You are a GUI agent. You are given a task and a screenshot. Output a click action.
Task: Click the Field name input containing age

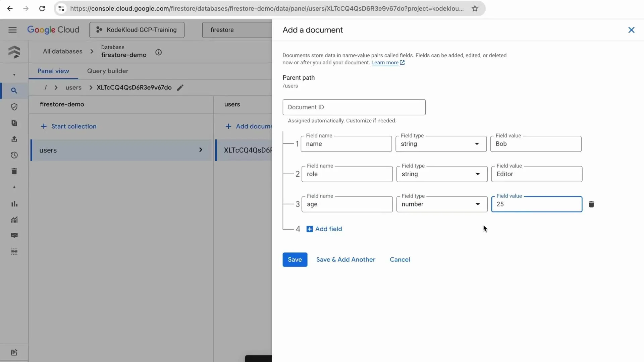[x=347, y=204]
